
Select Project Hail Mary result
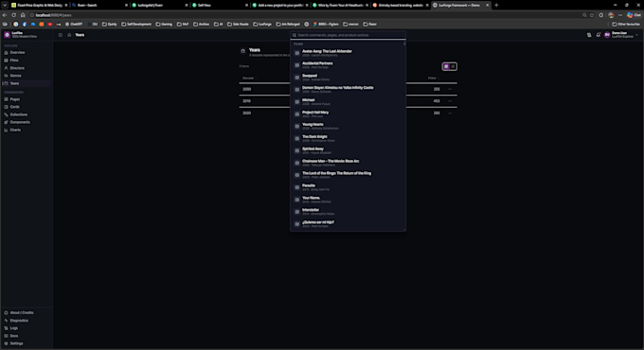pos(348,114)
